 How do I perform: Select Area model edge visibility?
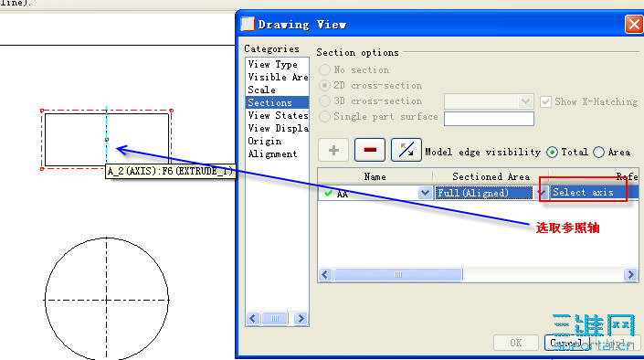point(599,153)
